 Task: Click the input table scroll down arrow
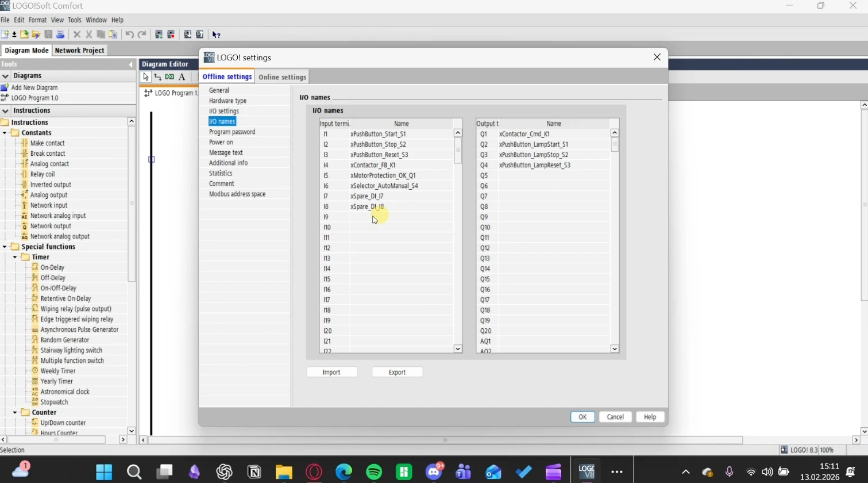click(x=458, y=348)
